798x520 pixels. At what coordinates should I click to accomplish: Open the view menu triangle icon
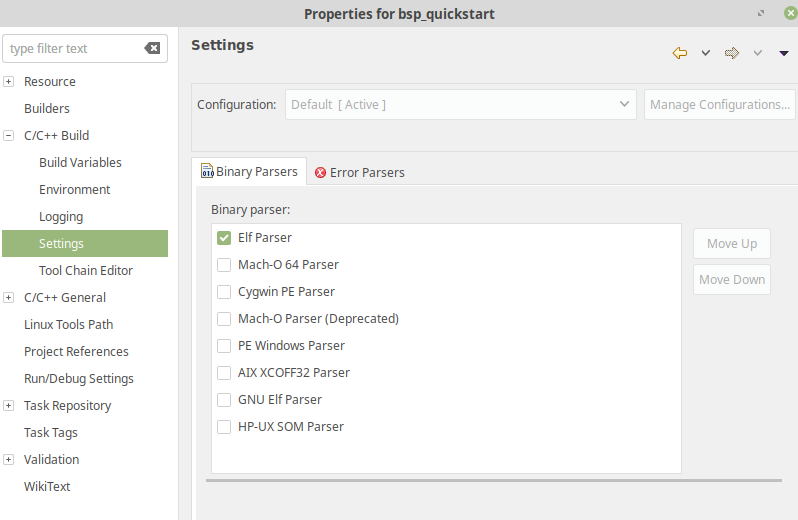[784, 53]
